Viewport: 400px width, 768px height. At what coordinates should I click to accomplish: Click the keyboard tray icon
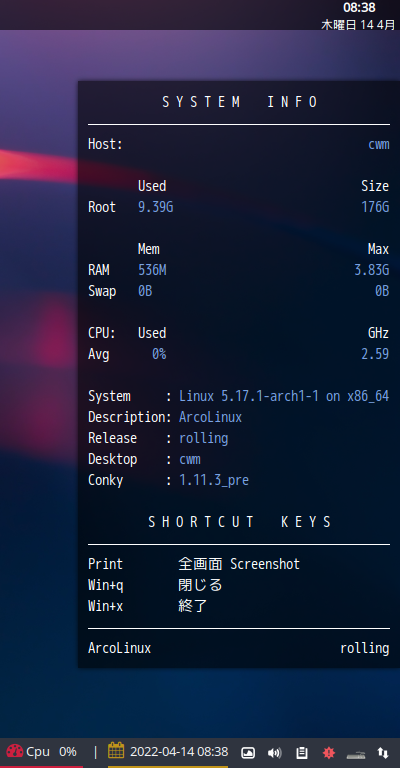tap(356, 754)
